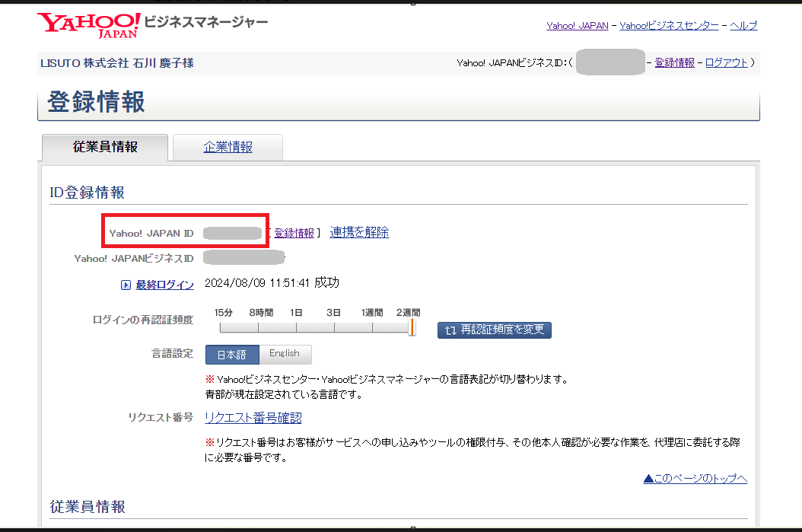Open the リクエスト番号確認 link
Screen dimensions: 802x532
pos(253,418)
